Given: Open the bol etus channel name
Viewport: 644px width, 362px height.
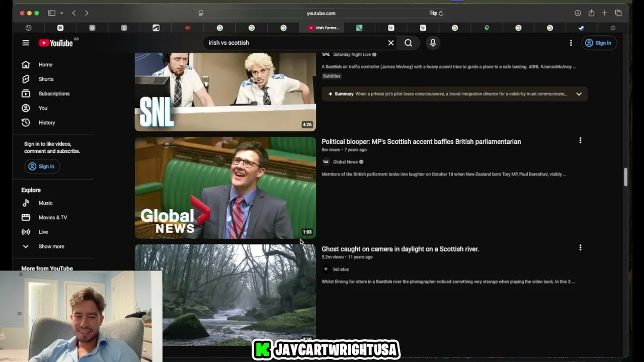Looking at the screenshot, I should pyautogui.click(x=341, y=269).
